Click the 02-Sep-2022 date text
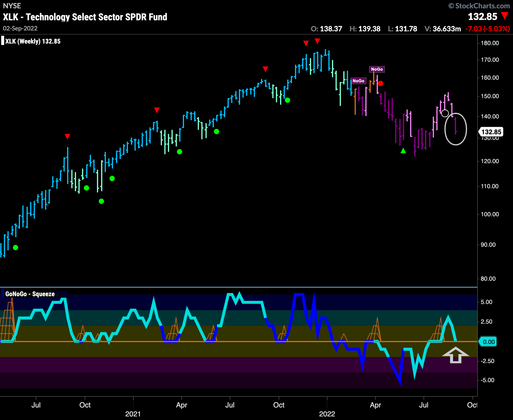 click(x=20, y=28)
